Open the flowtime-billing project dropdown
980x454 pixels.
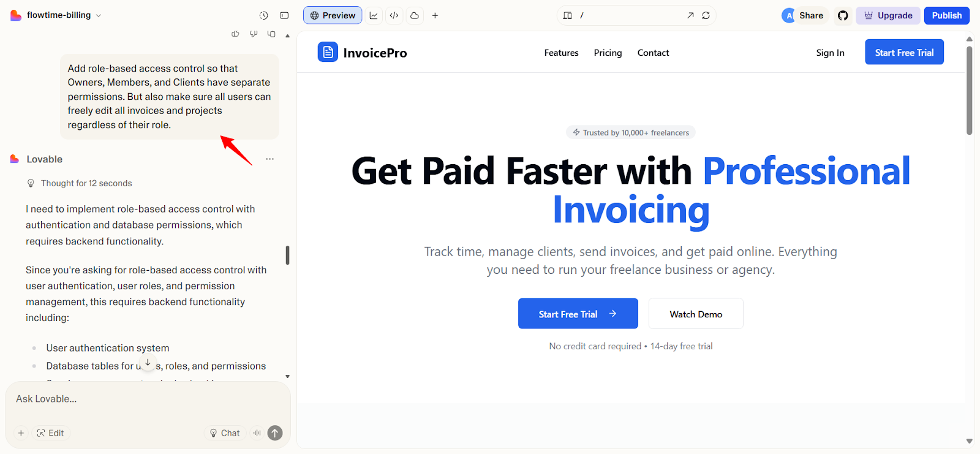point(64,15)
